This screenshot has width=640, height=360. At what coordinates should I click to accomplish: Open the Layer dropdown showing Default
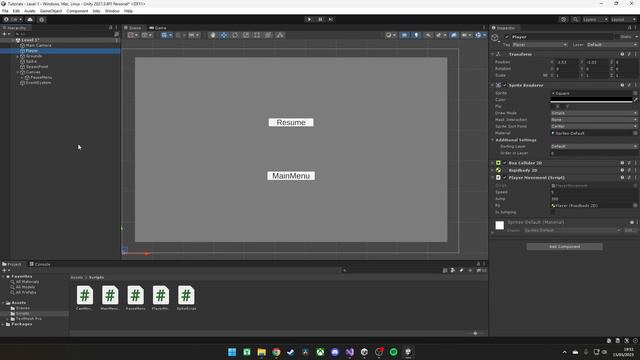612,44
